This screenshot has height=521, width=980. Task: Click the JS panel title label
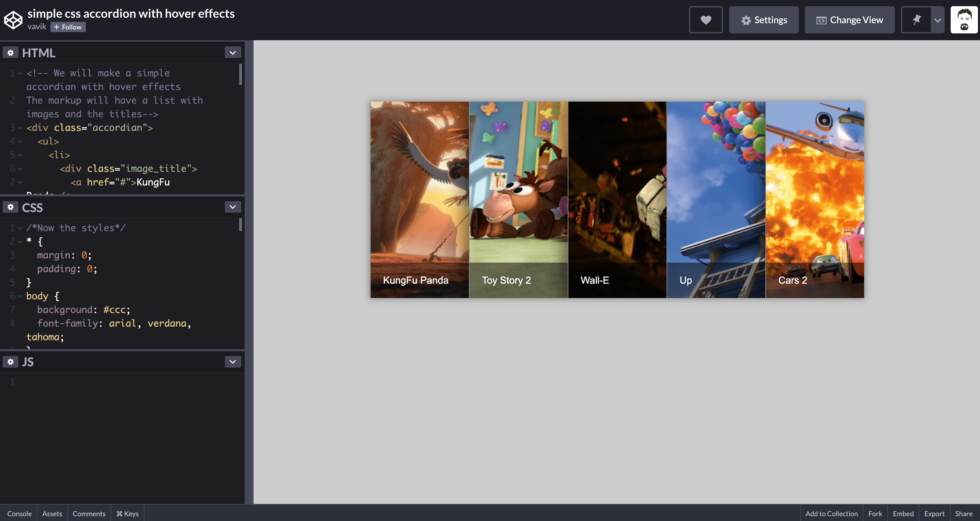coord(27,362)
